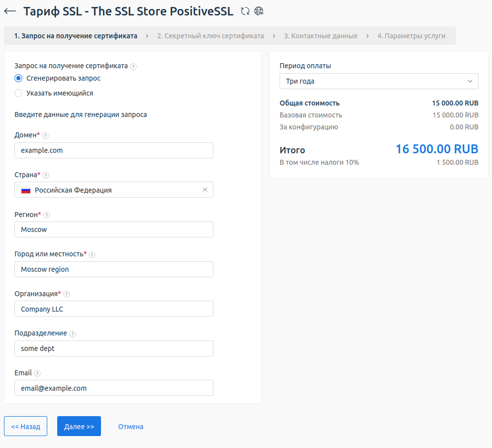Viewport: 492px width, 448px height.
Task: Click the Отмена link
Action: coord(130,427)
